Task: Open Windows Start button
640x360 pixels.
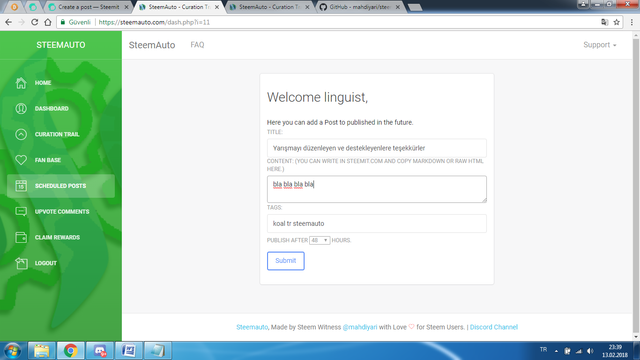Action: [x=13, y=351]
